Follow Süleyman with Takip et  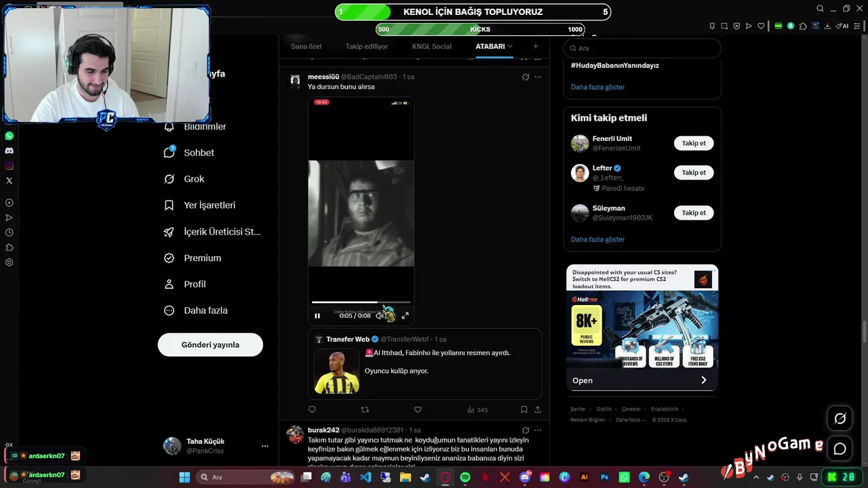click(694, 213)
